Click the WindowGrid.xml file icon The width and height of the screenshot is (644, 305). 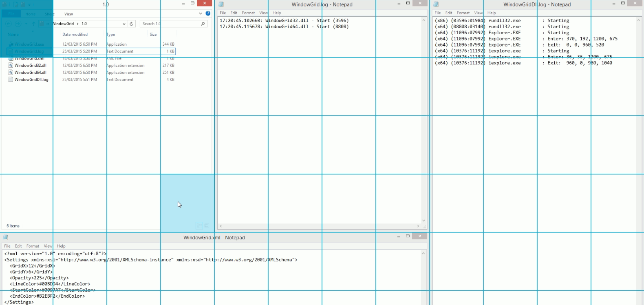tap(11, 58)
